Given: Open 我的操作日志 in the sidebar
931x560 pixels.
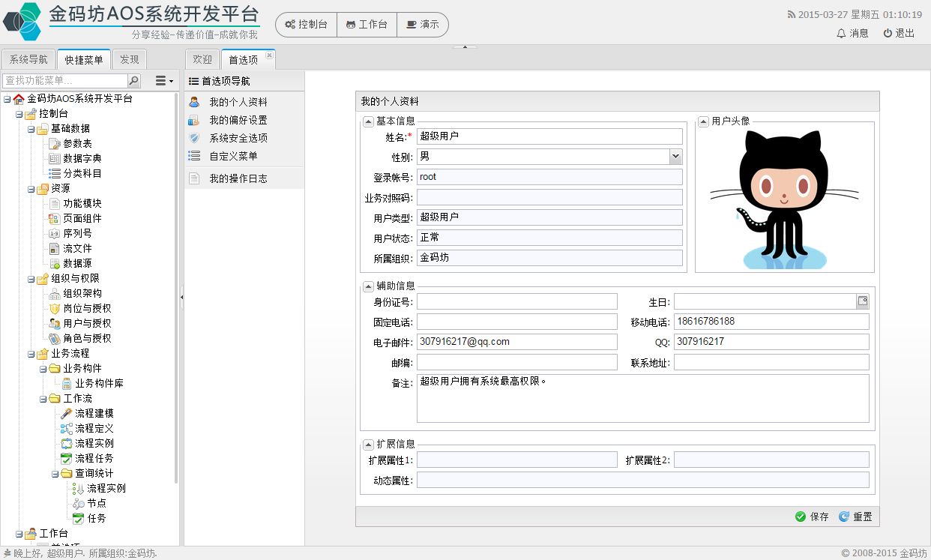Looking at the screenshot, I should [x=238, y=178].
